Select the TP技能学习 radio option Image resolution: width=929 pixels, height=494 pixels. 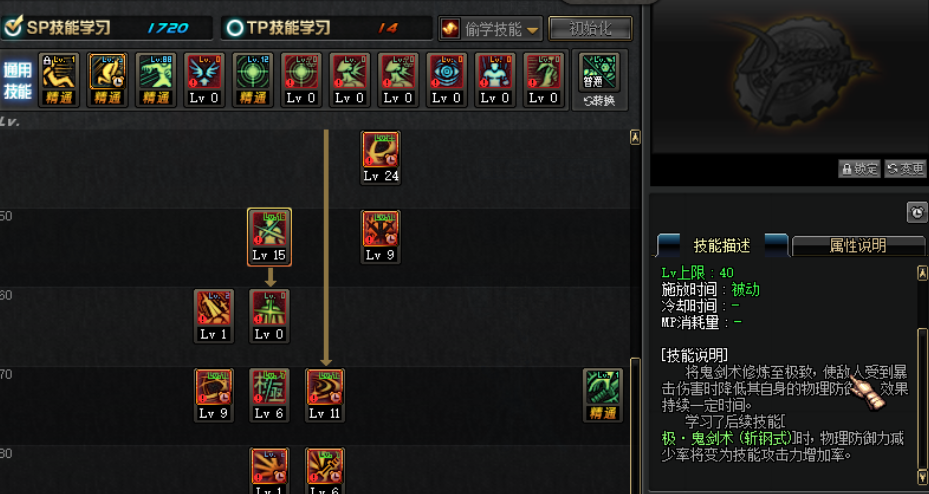point(235,28)
